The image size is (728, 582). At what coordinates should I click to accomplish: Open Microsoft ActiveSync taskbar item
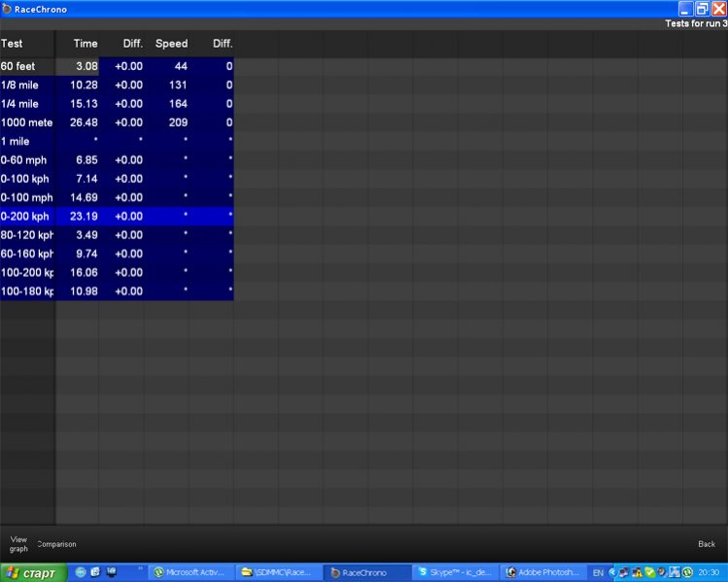pyautogui.click(x=191, y=572)
